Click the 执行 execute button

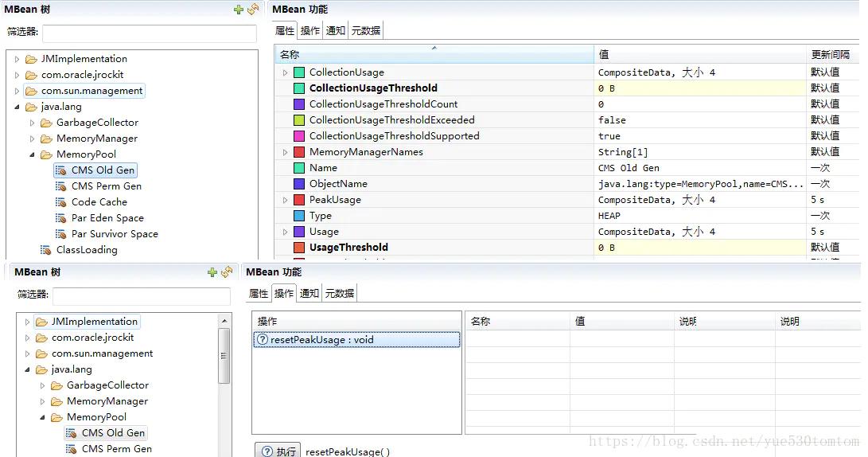point(278,451)
